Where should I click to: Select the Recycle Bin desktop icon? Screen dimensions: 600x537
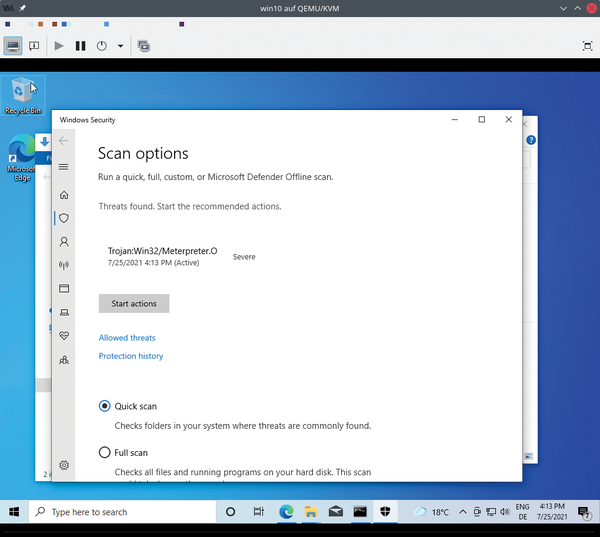23,96
